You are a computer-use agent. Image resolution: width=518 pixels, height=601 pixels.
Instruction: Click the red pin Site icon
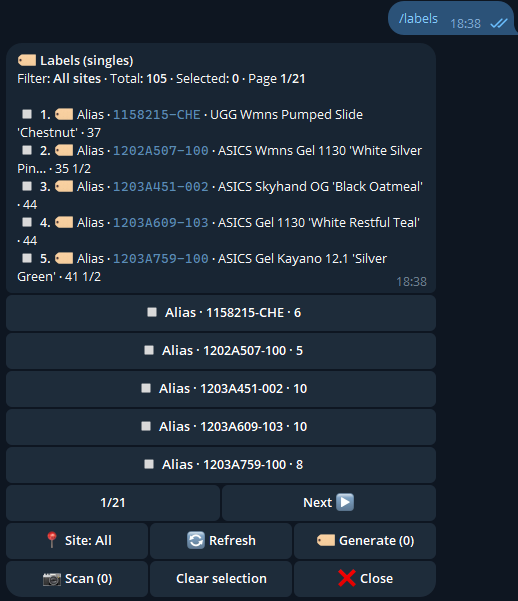(52, 540)
